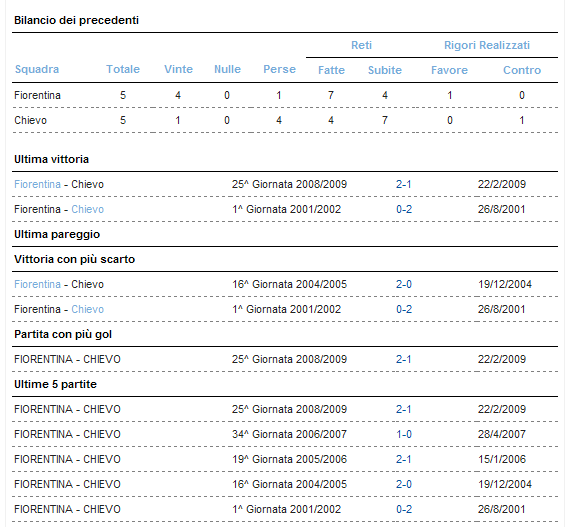Open 2-0 score under Vittoria con più scarto

pos(404,284)
